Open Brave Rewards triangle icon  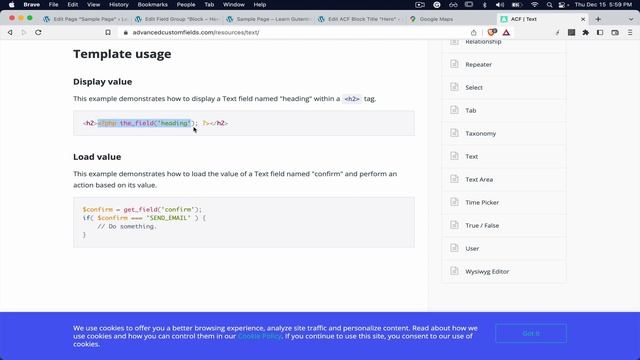click(506, 32)
